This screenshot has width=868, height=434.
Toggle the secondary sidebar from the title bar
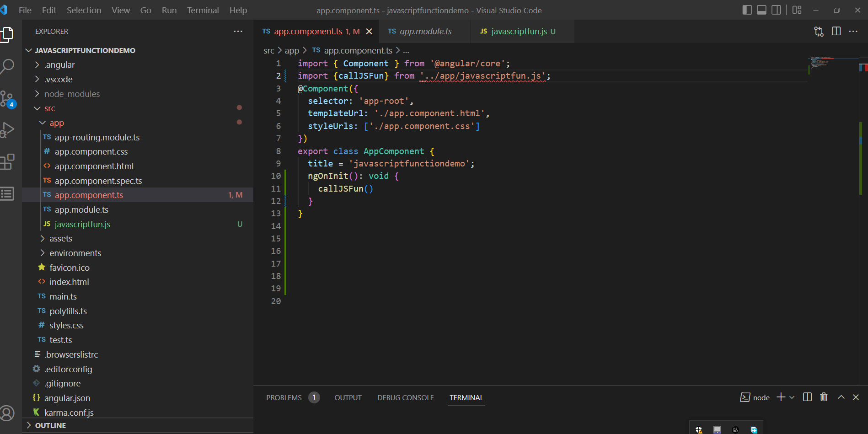776,10
